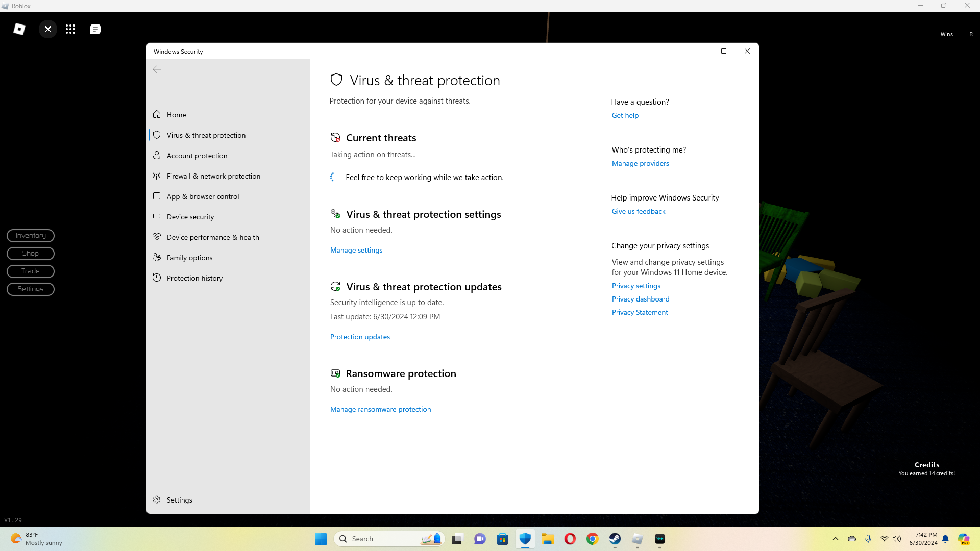Read the Privacy Statement link
980x551 pixels.
coord(640,312)
